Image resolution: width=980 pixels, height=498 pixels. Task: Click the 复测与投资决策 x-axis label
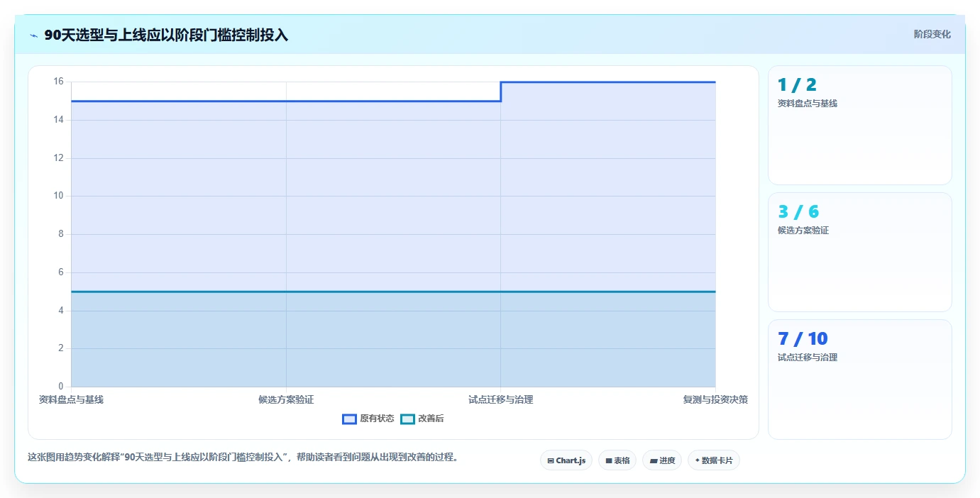point(715,400)
